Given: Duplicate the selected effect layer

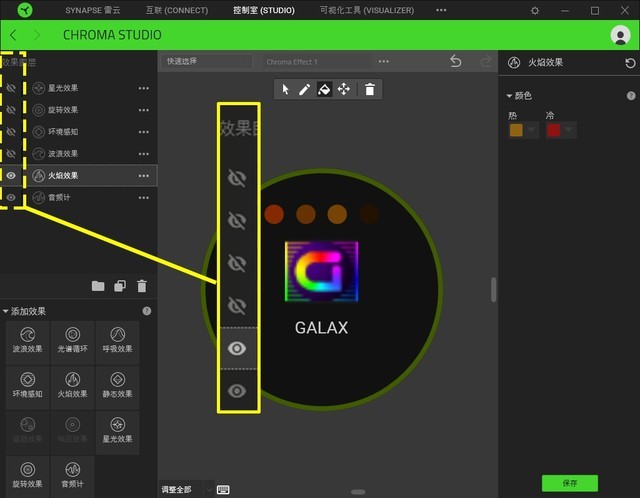Looking at the screenshot, I should [120, 286].
